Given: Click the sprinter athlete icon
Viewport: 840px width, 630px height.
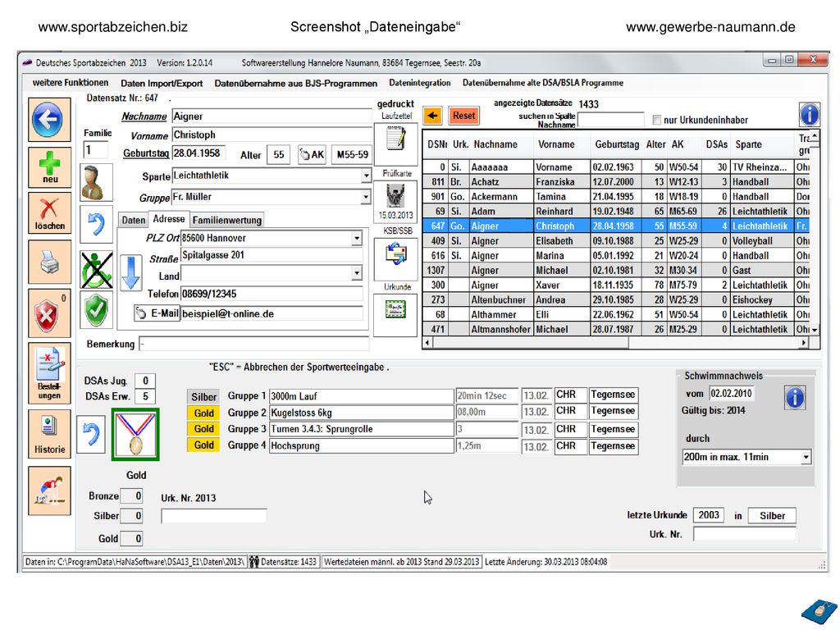Looking at the screenshot, I should tap(49, 491).
